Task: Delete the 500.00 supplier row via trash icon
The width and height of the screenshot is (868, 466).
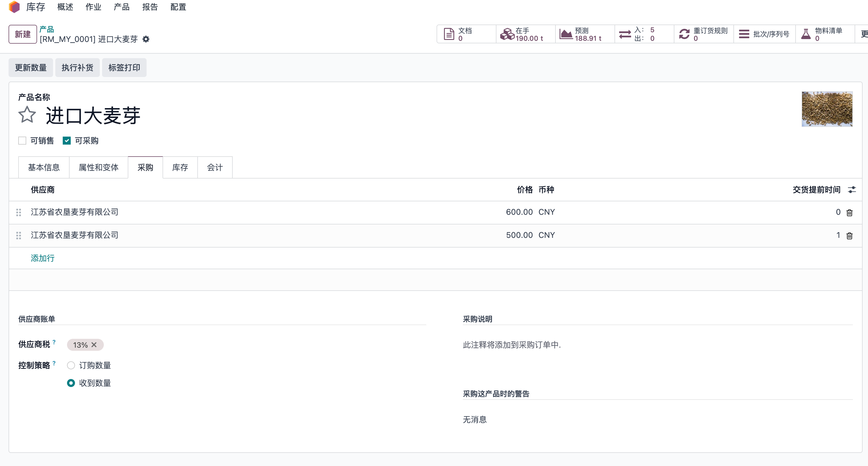Action: 849,236
